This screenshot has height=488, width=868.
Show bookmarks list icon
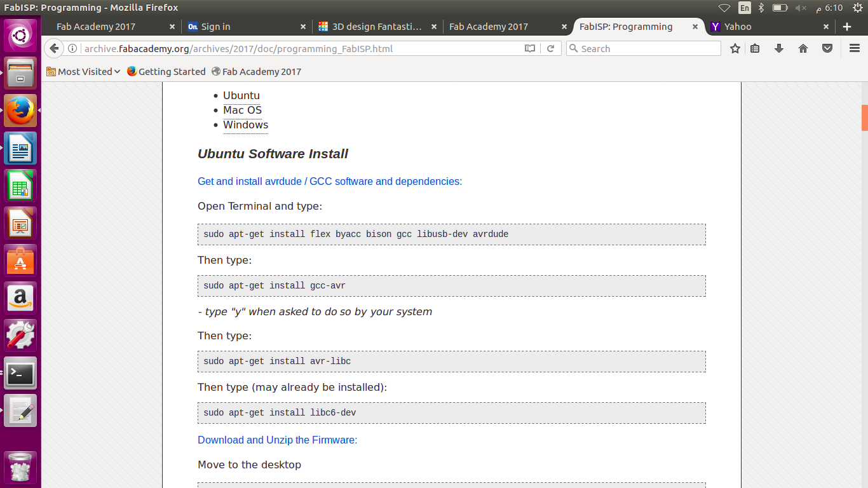pyautogui.click(x=755, y=49)
